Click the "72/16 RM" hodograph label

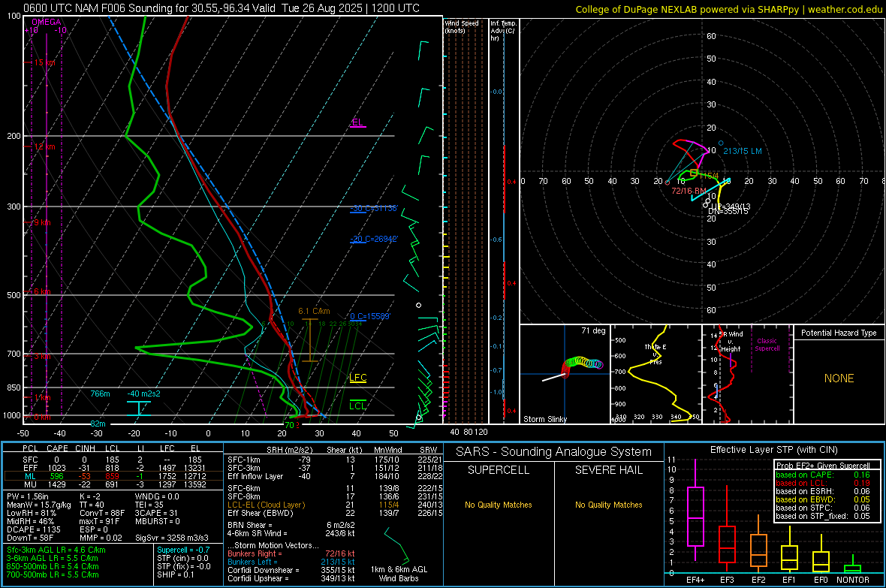click(x=689, y=191)
